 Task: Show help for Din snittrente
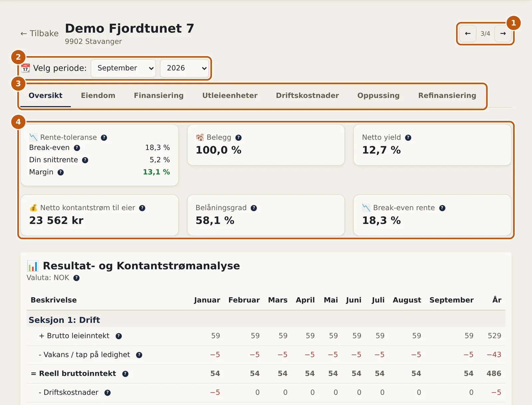click(x=85, y=160)
